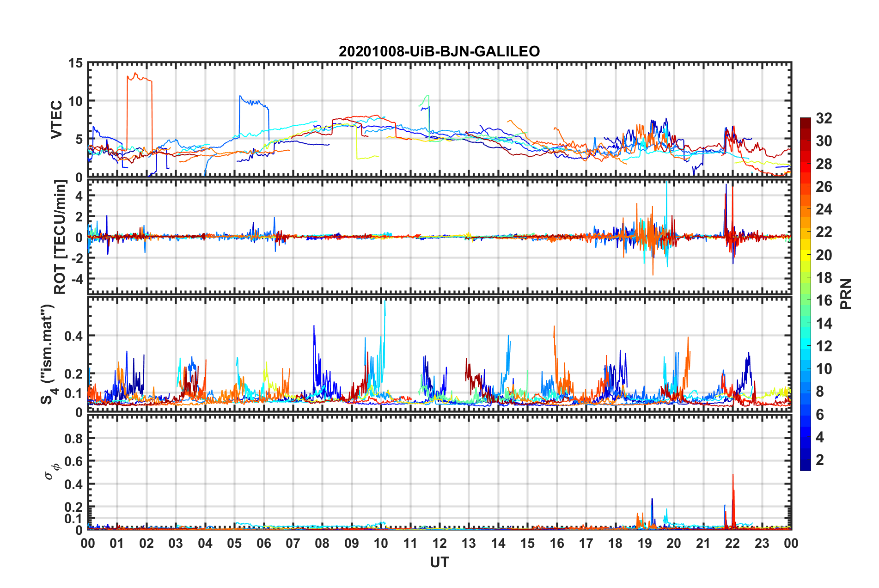Click colorbar tick label 32
This screenshot has height=588, width=879.
(824, 118)
